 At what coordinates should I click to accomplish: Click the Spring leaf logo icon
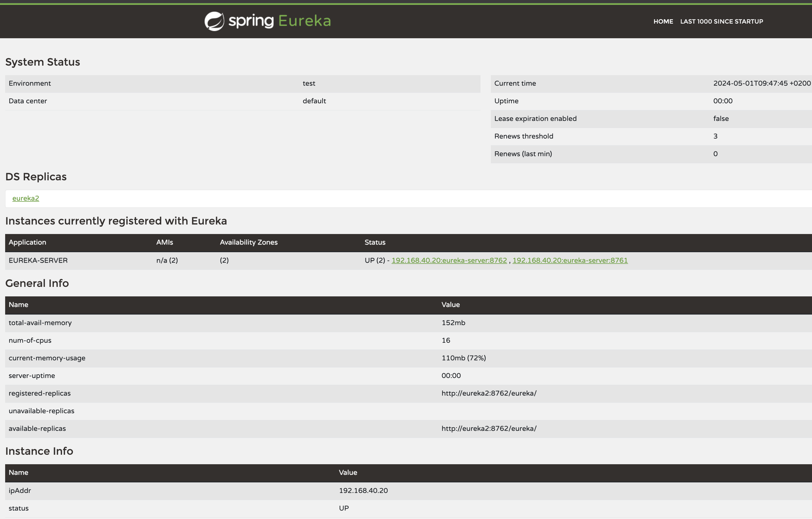[x=214, y=21]
